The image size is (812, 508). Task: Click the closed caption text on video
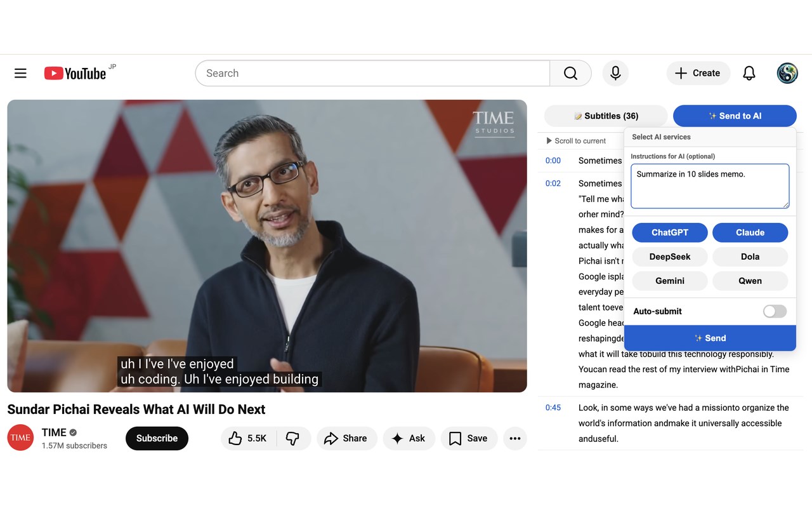pos(219,371)
